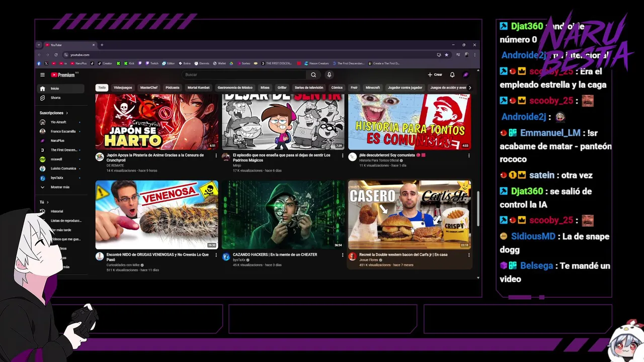This screenshot has height=362, width=644.
Task: Click the YouTube search input field
Action: [x=244, y=75]
